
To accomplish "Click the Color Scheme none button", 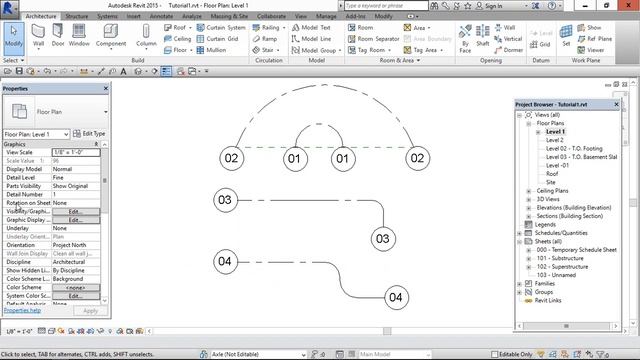I will click(76, 287).
